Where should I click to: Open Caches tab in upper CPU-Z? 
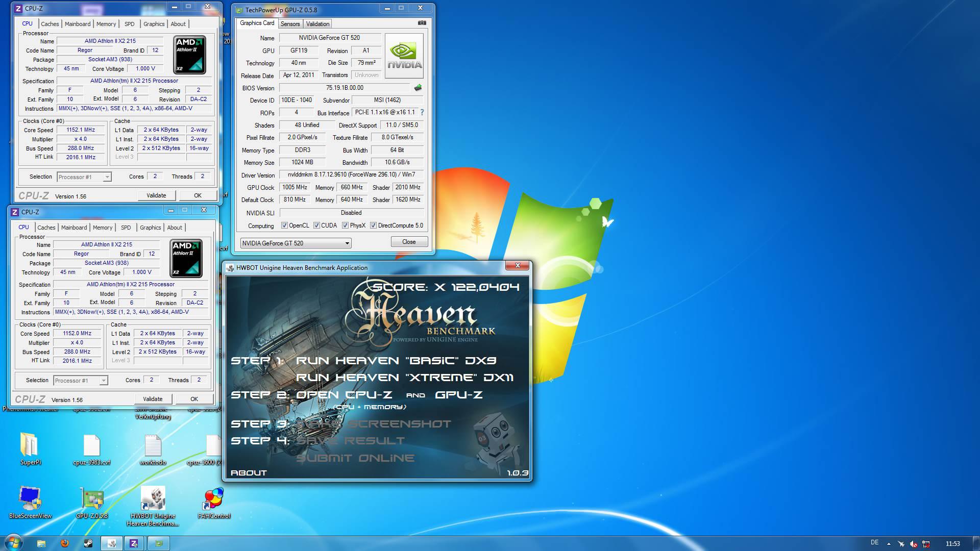coord(50,24)
